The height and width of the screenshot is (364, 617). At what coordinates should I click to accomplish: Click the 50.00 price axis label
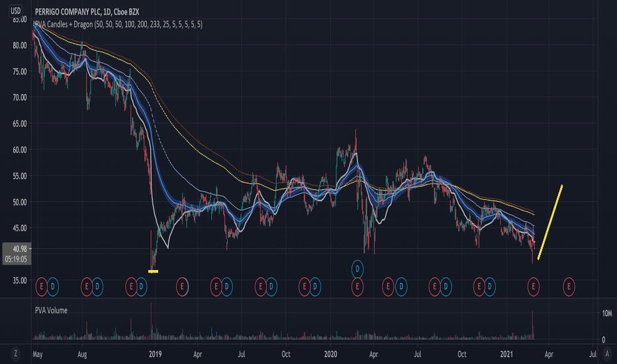click(20, 203)
